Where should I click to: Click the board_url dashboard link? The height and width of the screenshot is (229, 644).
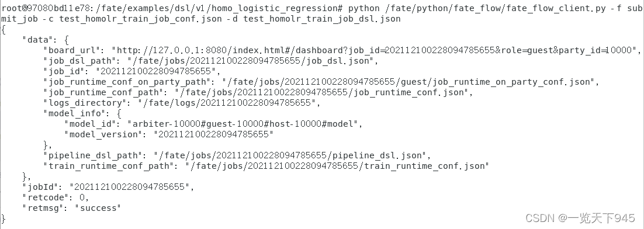(374, 50)
